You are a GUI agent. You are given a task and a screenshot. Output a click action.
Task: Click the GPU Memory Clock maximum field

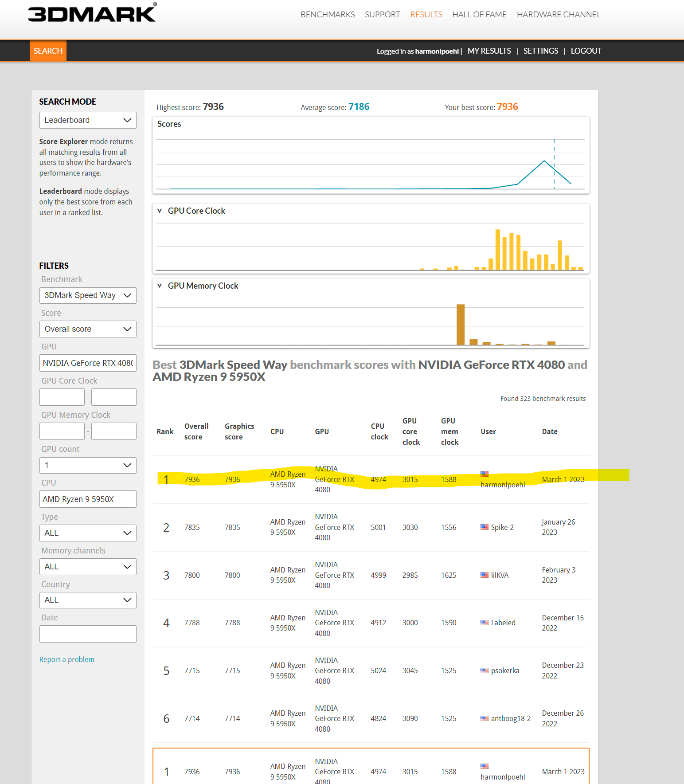tap(113, 431)
